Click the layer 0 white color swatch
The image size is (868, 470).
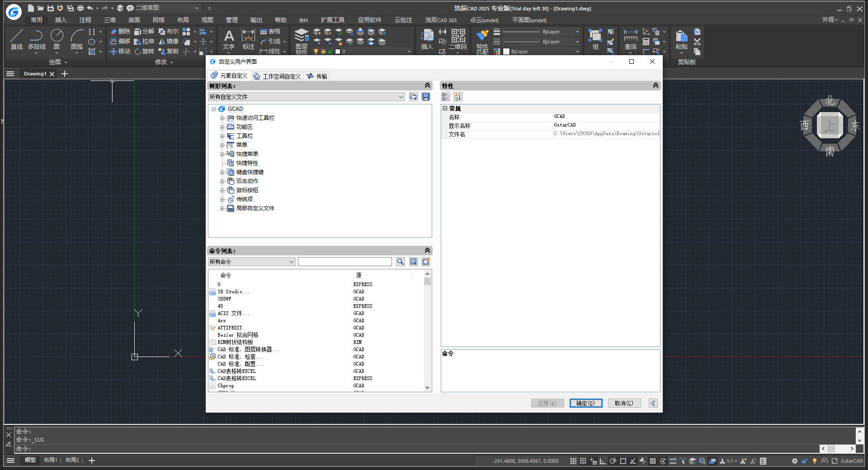338,52
